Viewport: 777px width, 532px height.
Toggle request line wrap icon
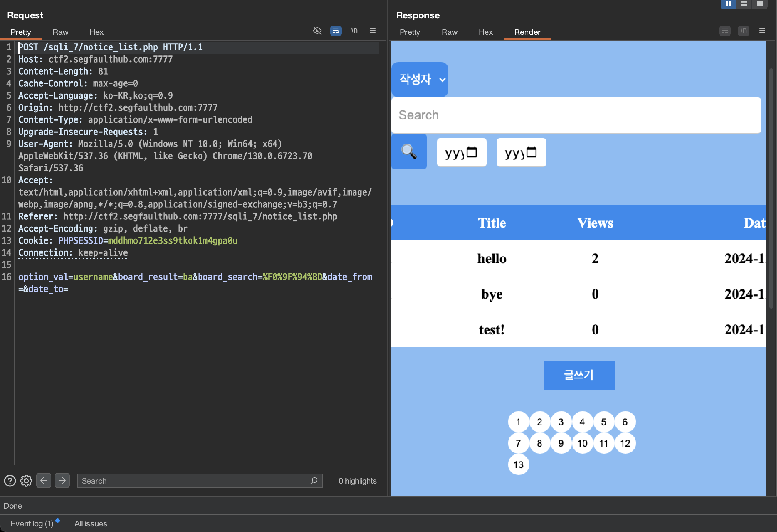click(x=335, y=31)
